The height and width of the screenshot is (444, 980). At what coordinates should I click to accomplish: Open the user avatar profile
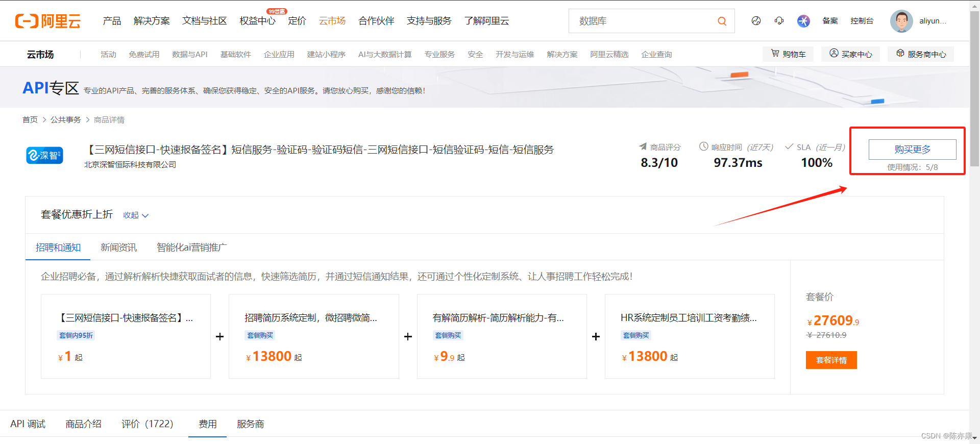[901, 21]
